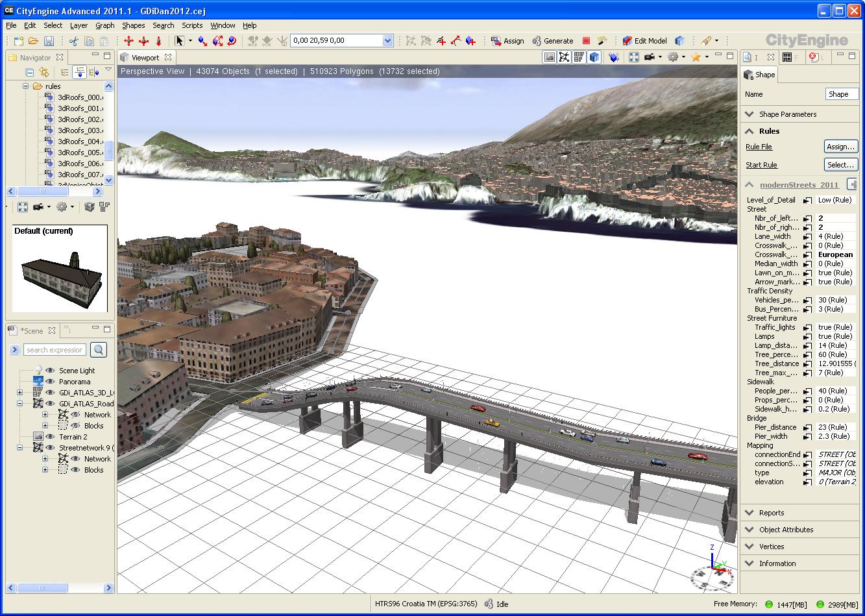Expand the GDi_ATLAS_3D layer tree node

[x=19, y=393]
